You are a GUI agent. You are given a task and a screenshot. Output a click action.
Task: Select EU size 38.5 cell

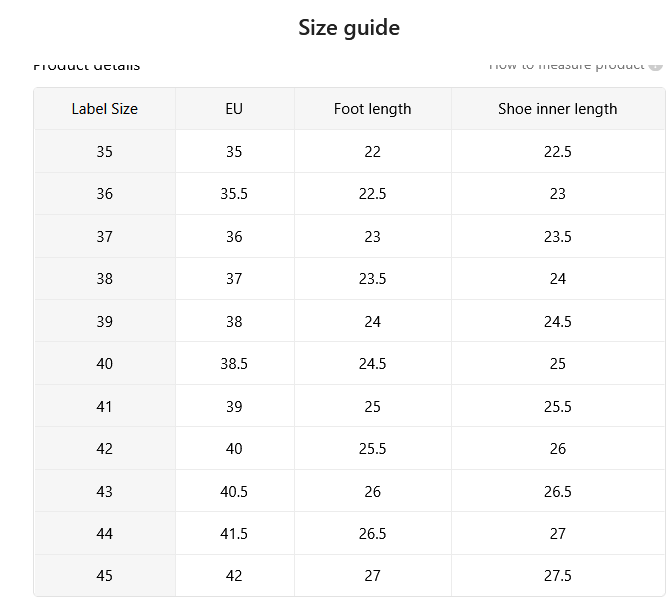tap(234, 364)
